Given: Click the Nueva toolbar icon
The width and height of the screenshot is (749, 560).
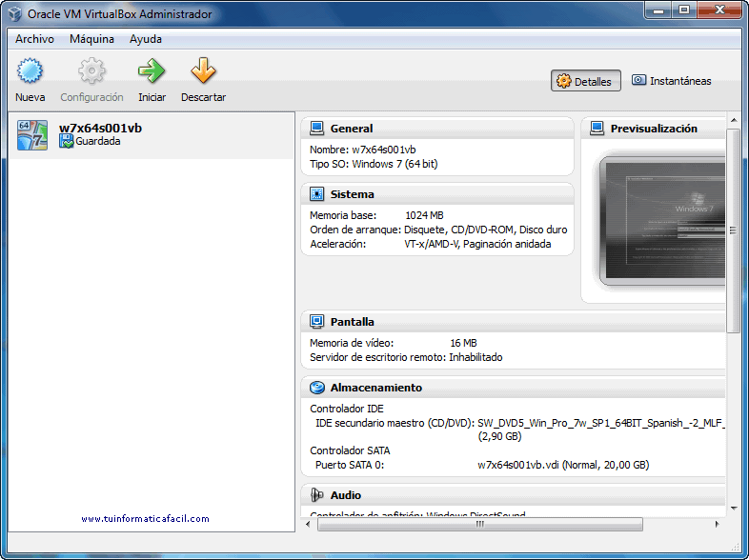Looking at the screenshot, I should pos(30,72).
